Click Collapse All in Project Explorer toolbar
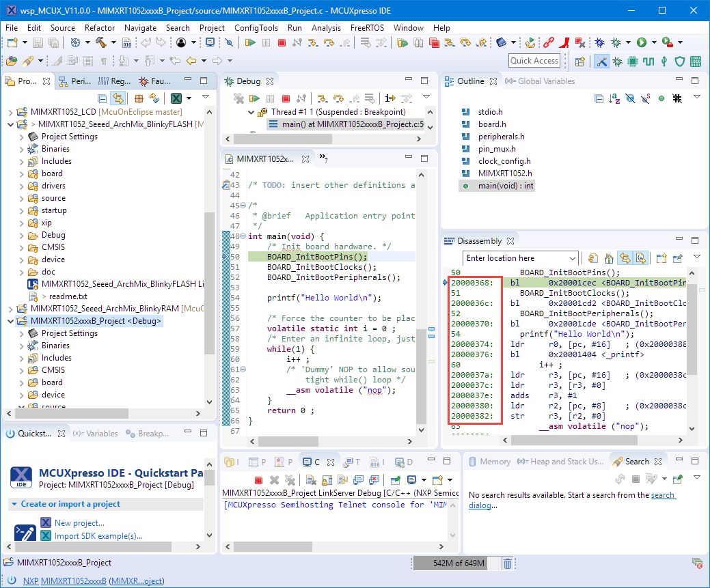The width and height of the screenshot is (710, 588). (x=102, y=98)
